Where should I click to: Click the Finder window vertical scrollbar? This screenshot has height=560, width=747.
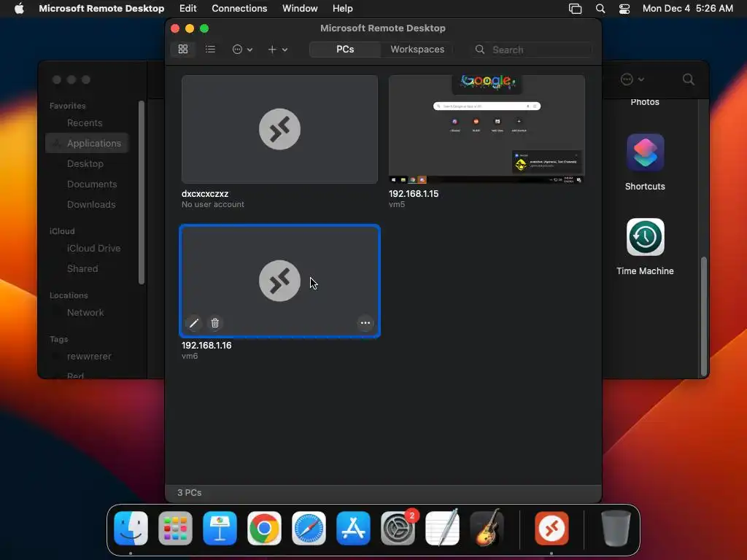[704, 316]
